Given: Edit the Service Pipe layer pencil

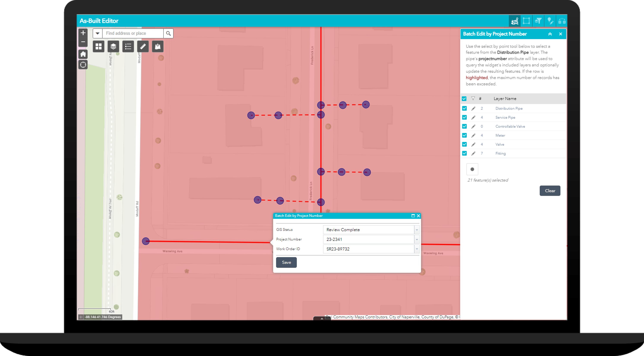Looking at the screenshot, I should coord(473,117).
